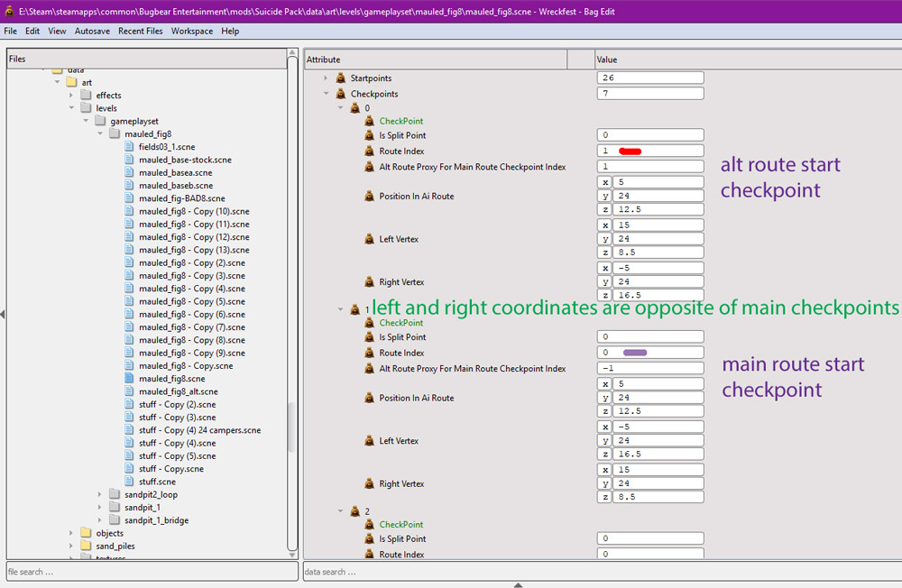This screenshot has height=588, width=902.
Task: Click the sand_piles folder icon
Action: (87, 546)
